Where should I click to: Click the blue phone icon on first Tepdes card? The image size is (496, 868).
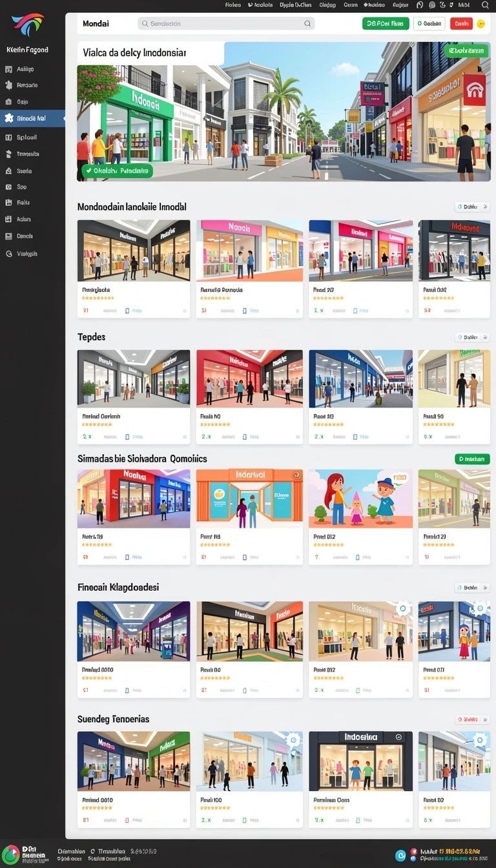[x=127, y=437]
